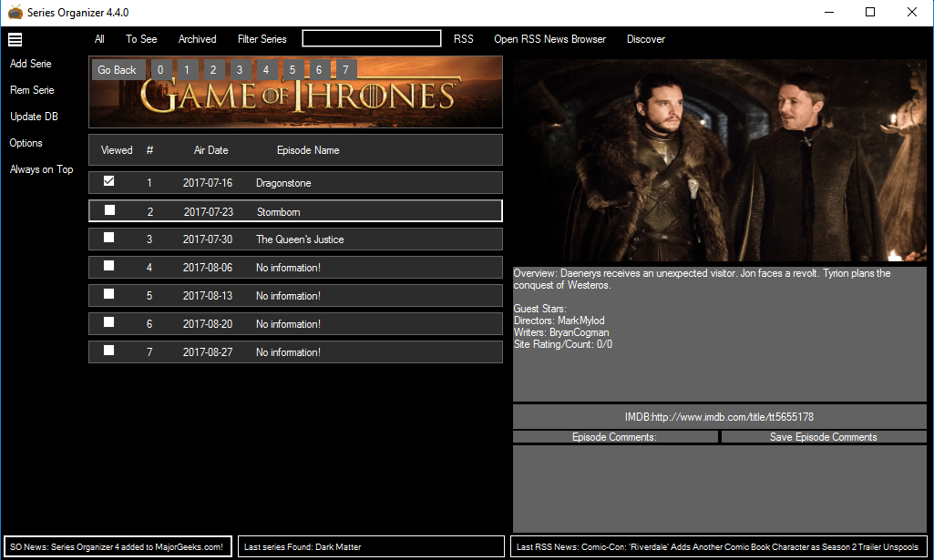Launch Open RSS News Browser

coord(549,39)
